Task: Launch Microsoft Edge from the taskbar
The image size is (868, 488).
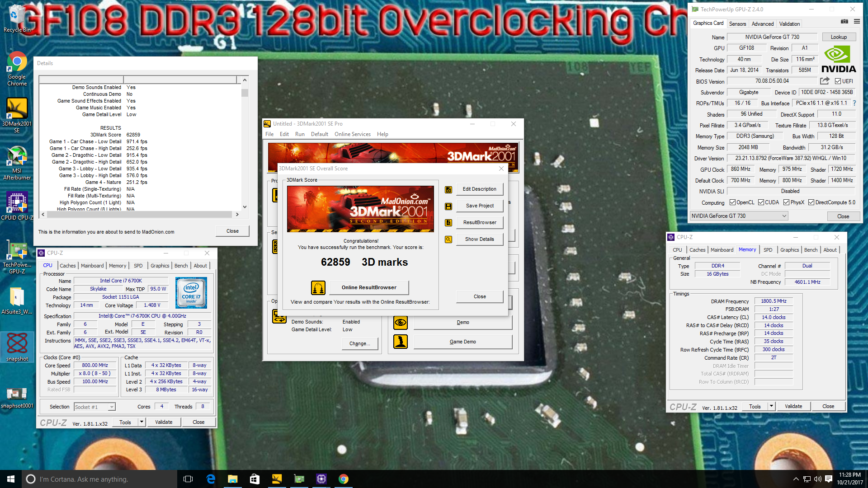Action: [x=211, y=479]
